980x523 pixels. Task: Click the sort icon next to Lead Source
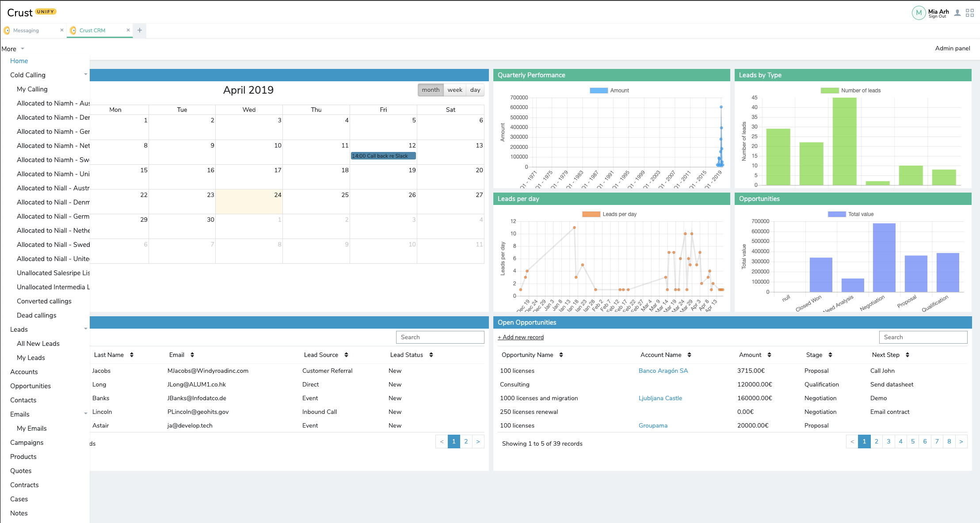pos(347,355)
